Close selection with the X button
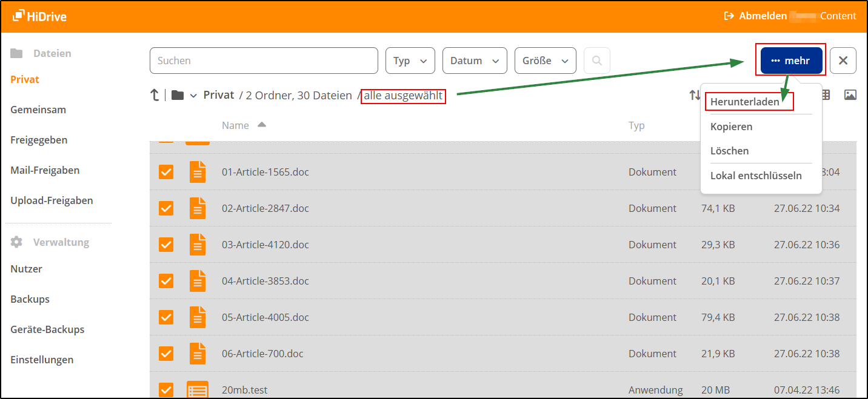Viewport: 868px width, 399px height. pos(843,61)
